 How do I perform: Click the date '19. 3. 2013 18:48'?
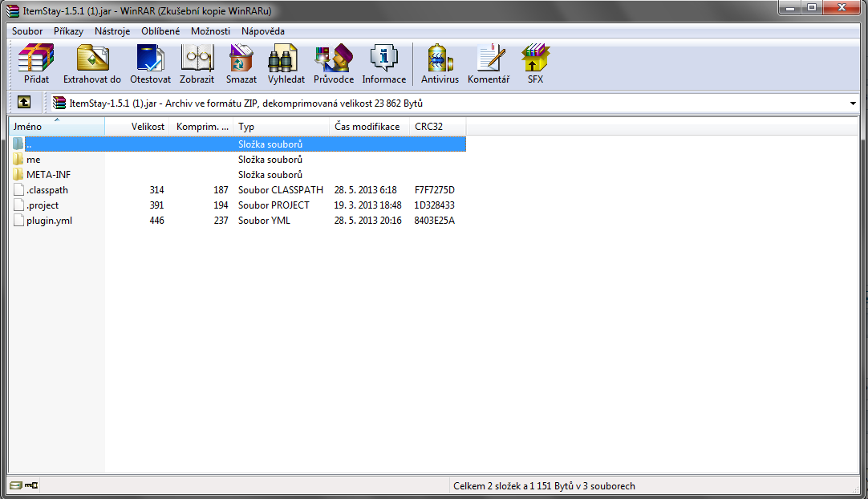coord(367,205)
